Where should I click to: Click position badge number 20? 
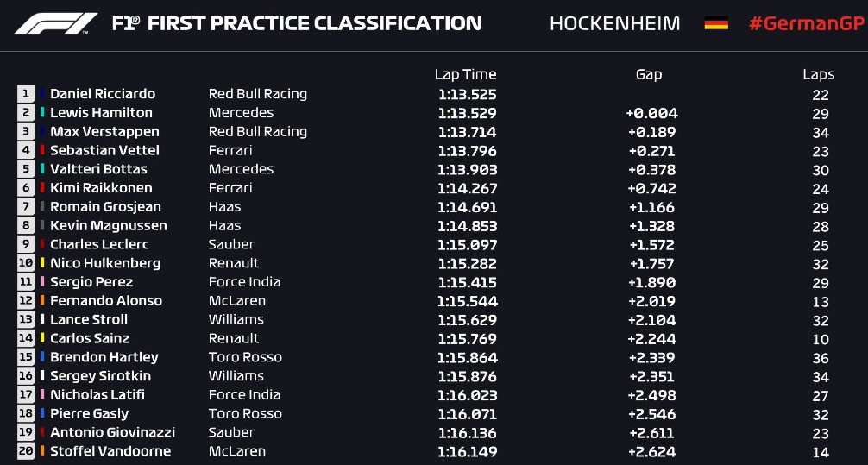26,451
